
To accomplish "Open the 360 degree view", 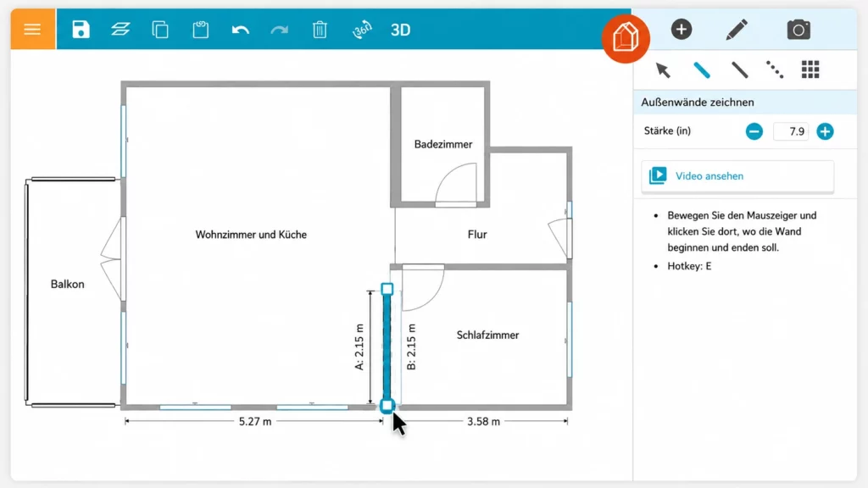I will click(x=362, y=30).
